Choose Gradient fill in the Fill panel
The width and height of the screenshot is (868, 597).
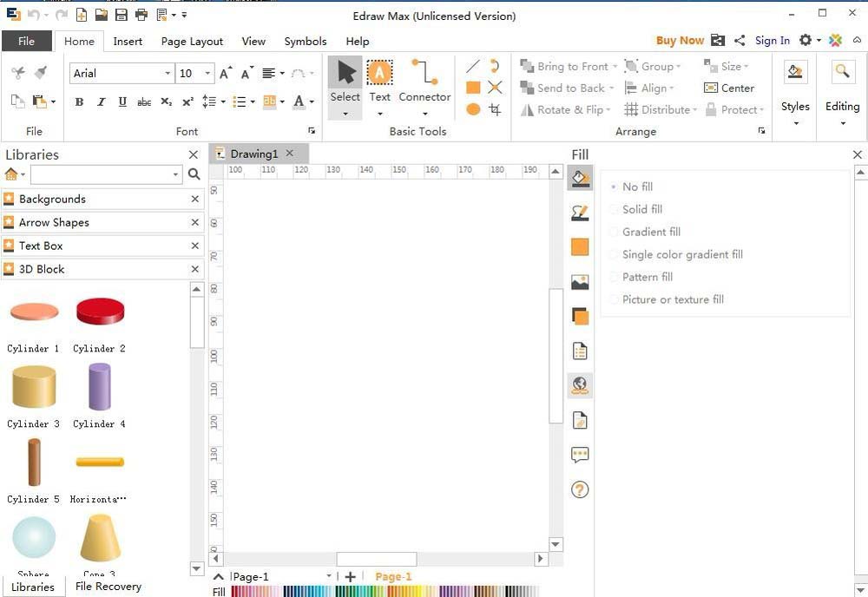click(x=649, y=232)
